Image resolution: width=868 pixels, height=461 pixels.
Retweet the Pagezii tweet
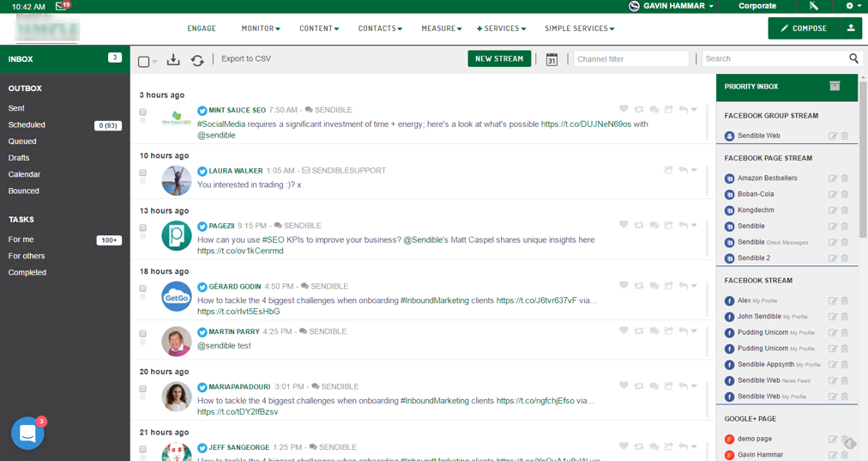pyautogui.click(x=639, y=225)
